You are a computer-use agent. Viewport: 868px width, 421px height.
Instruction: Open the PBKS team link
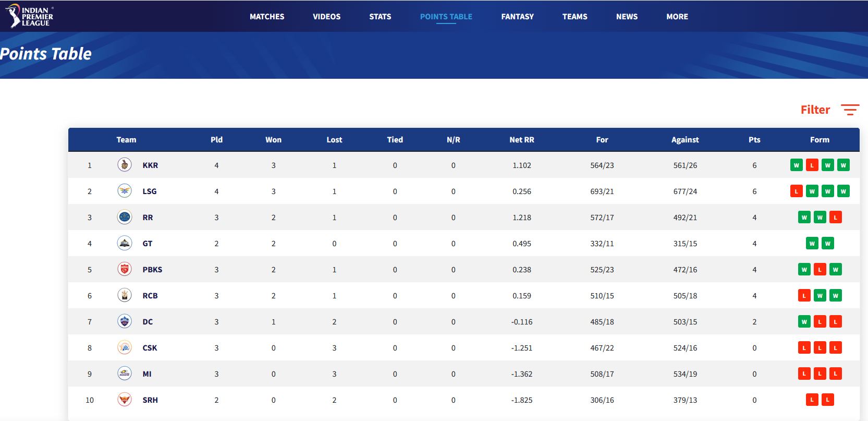[x=152, y=270]
